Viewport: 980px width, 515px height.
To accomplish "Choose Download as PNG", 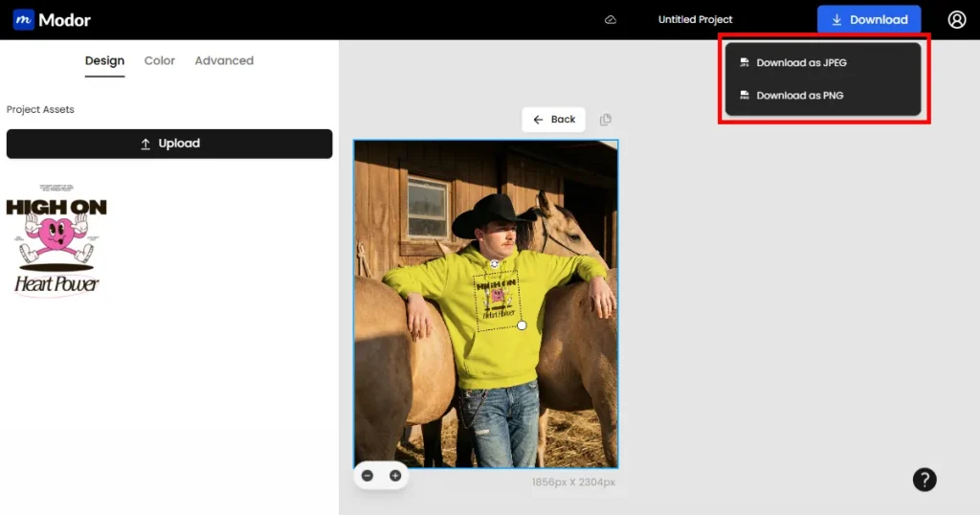I will (x=799, y=96).
